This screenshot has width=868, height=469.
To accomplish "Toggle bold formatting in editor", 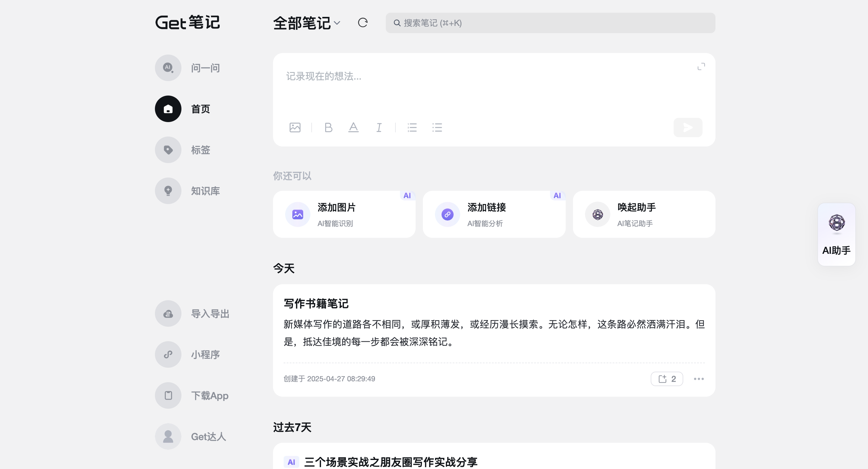I will (328, 127).
